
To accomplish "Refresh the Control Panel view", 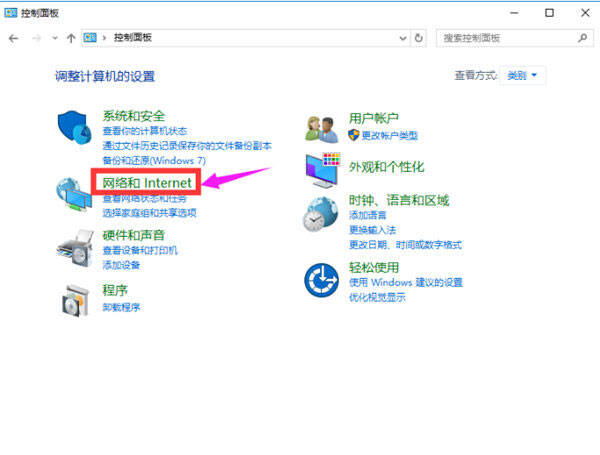I will (x=419, y=38).
